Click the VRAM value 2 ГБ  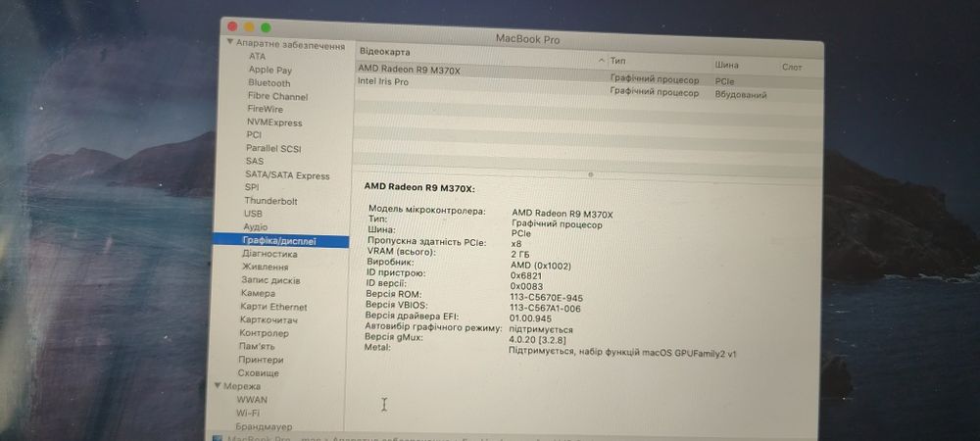coord(518,254)
